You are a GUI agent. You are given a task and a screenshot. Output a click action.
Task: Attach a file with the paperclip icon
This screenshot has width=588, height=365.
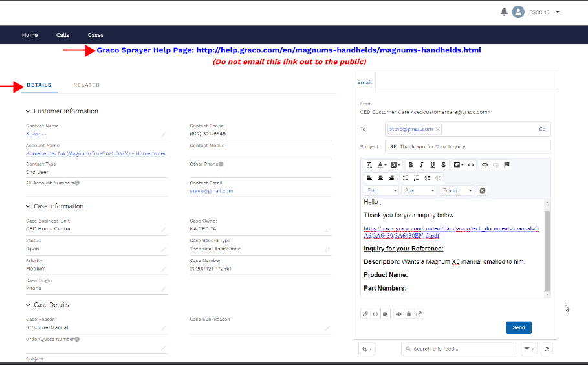pos(365,314)
